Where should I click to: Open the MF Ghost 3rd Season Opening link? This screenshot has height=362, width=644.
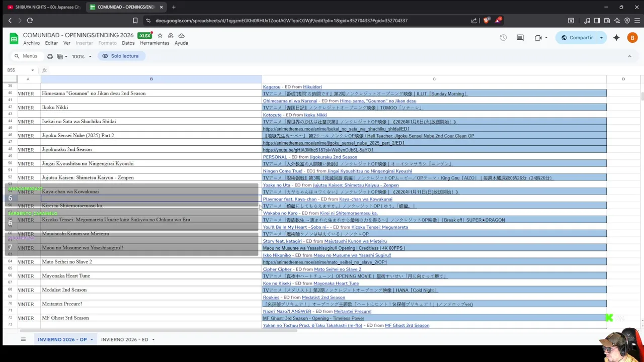(x=313, y=319)
